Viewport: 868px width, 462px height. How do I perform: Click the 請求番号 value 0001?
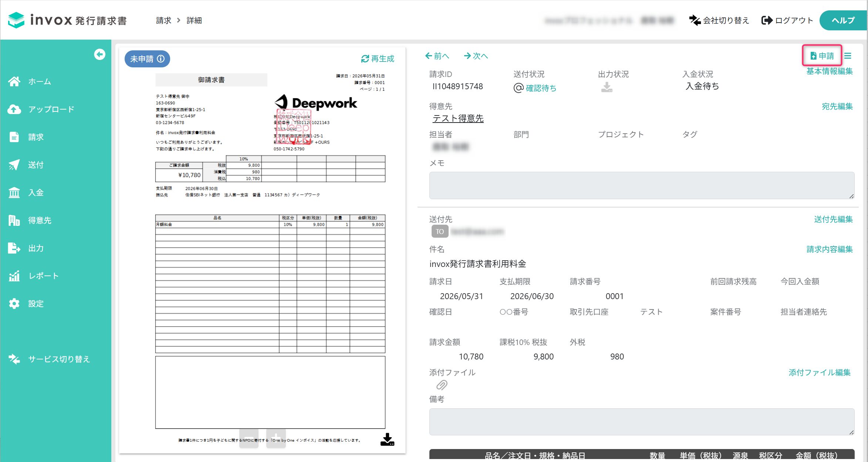(x=615, y=296)
